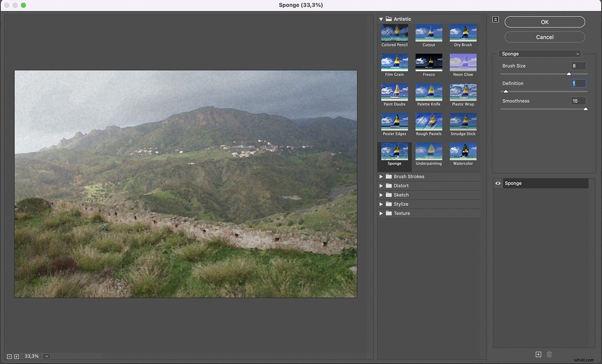602x364 pixels.
Task: Toggle visibility of the Sponge effect layer
Action: coord(498,183)
